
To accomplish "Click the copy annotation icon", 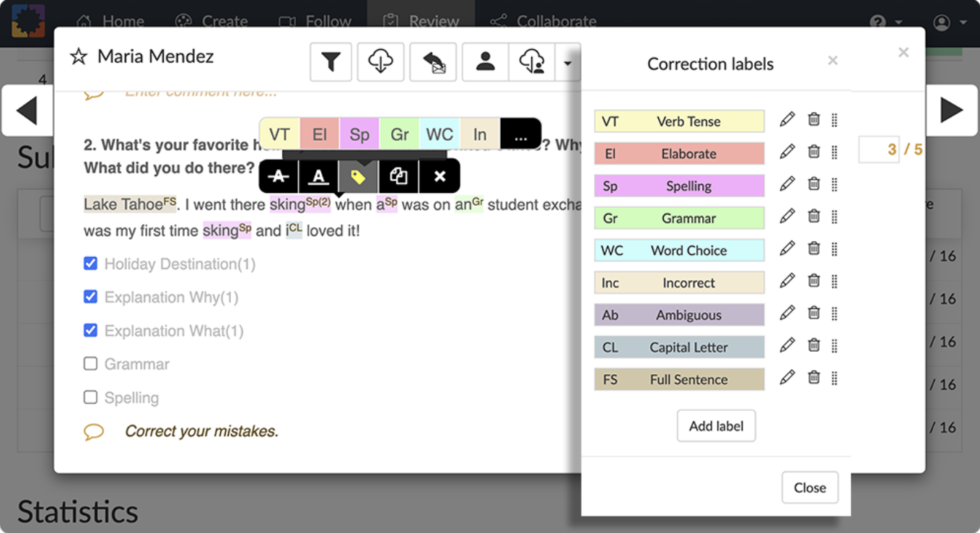I will [x=399, y=175].
